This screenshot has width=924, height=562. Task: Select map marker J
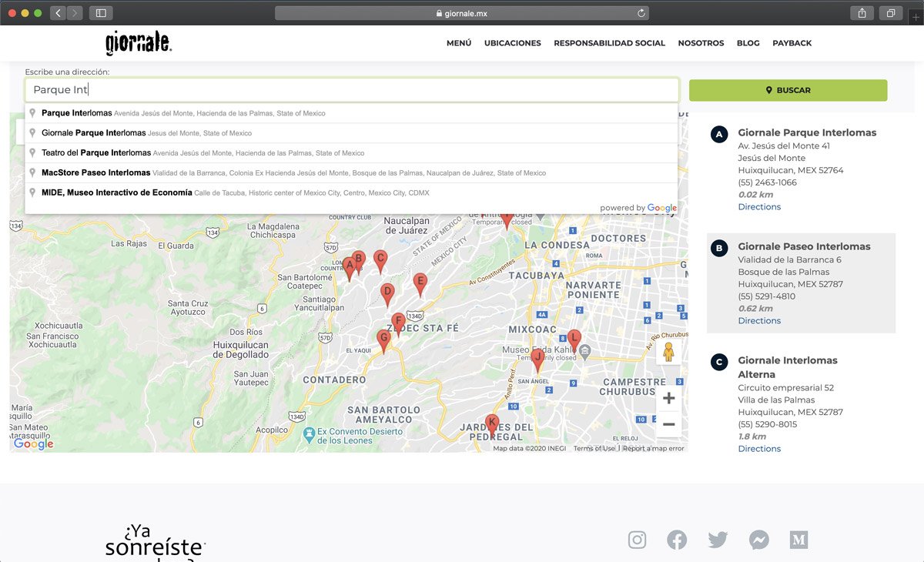[x=538, y=360]
